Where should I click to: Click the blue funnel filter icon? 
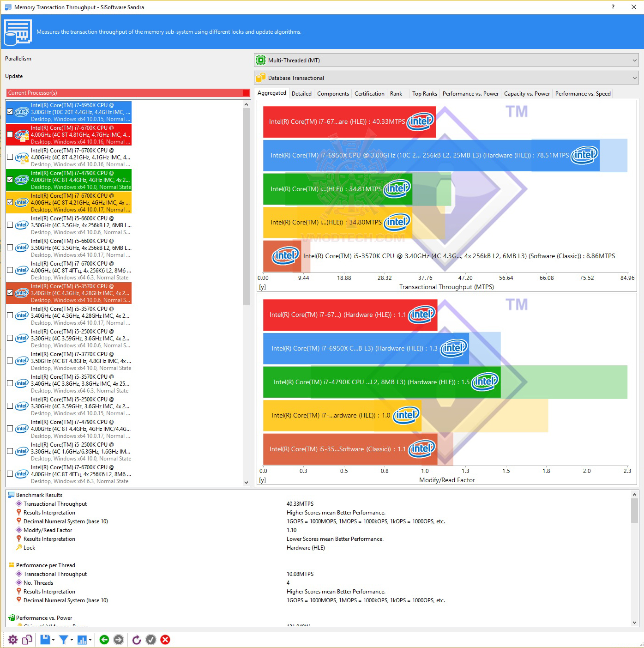click(64, 640)
